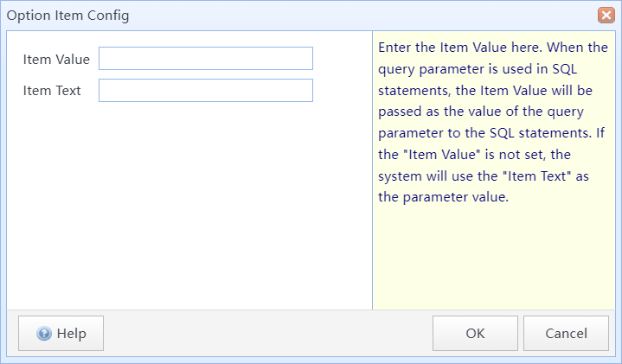The image size is (622, 364).
Task: Open Help by clicking the Help label
Action: [72, 334]
